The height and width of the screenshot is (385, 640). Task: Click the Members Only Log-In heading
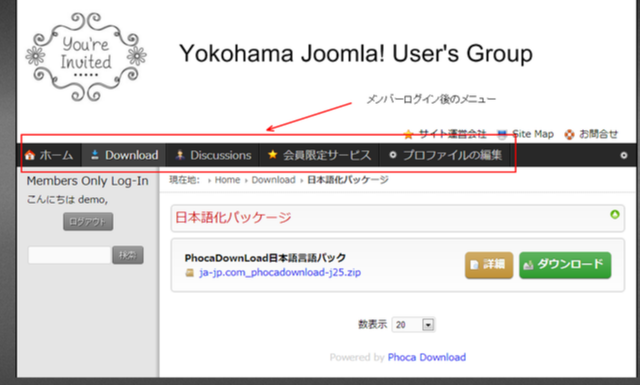[x=87, y=181]
